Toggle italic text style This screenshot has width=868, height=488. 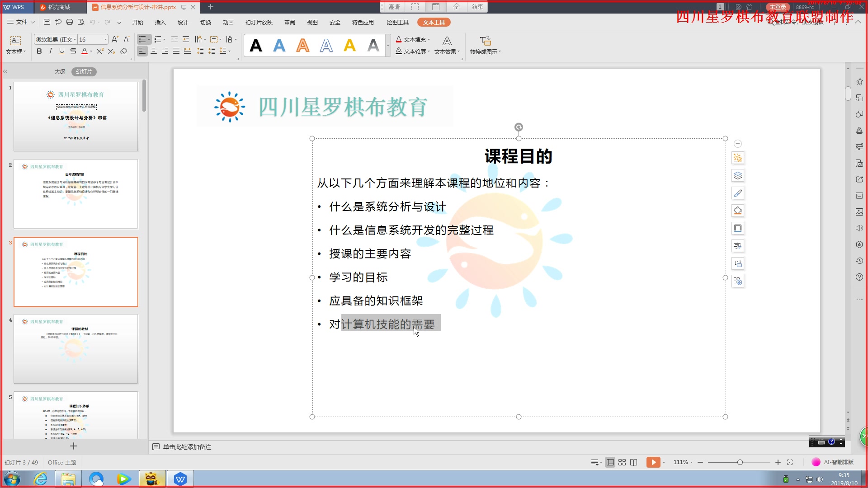(x=50, y=51)
